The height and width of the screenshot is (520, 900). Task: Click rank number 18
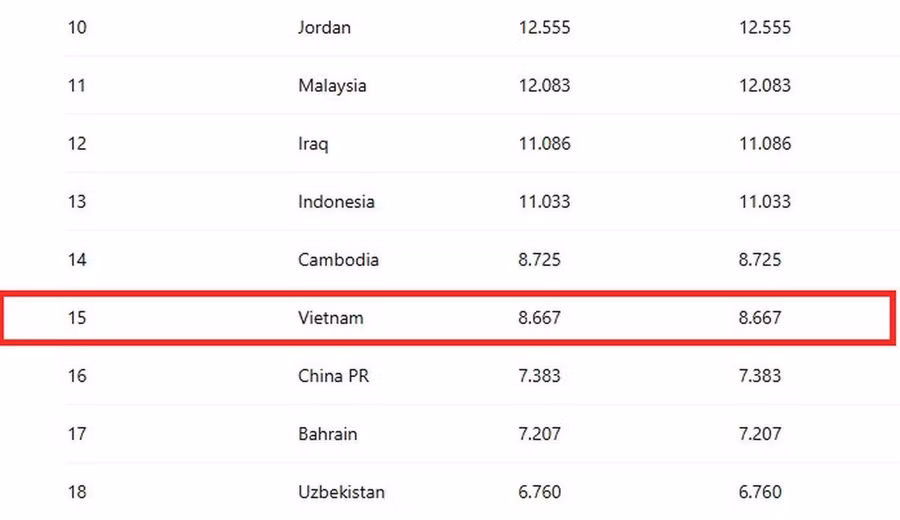[77, 492]
